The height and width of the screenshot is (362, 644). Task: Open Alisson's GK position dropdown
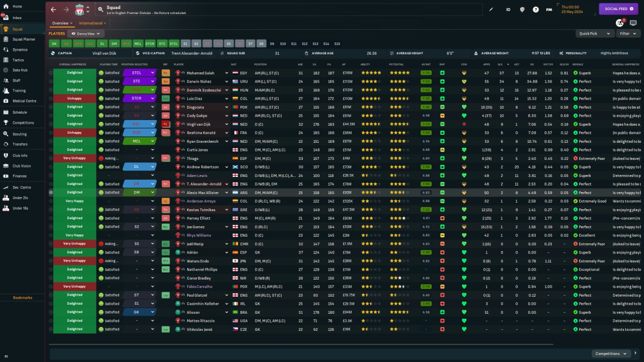[x=140, y=312]
